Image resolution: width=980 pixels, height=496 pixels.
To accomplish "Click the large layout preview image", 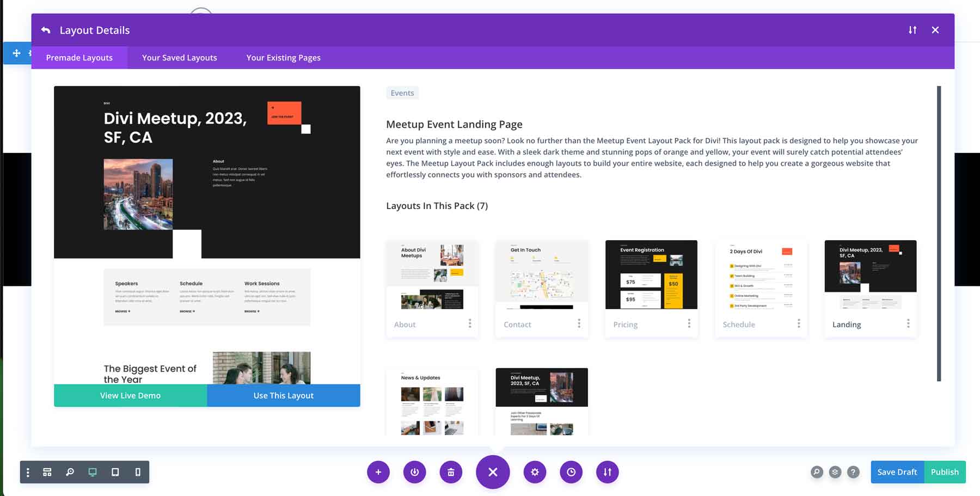I will click(207, 235).
